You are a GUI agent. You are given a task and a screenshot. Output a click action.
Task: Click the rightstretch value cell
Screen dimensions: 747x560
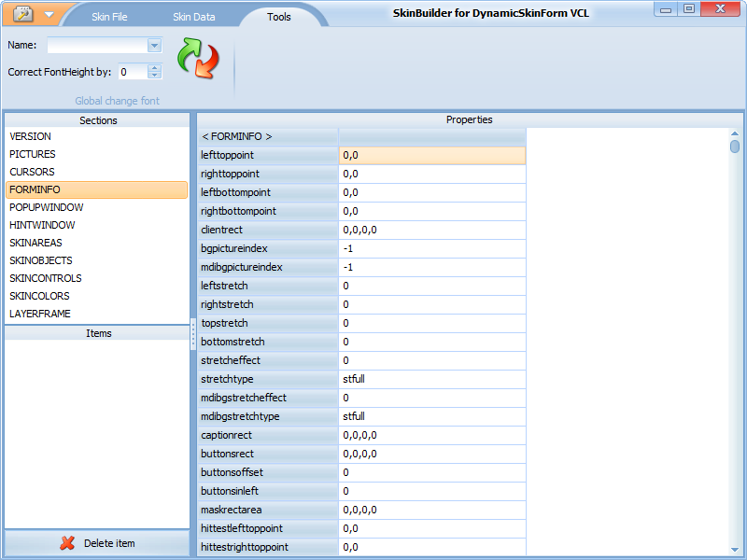coord(432,304)
